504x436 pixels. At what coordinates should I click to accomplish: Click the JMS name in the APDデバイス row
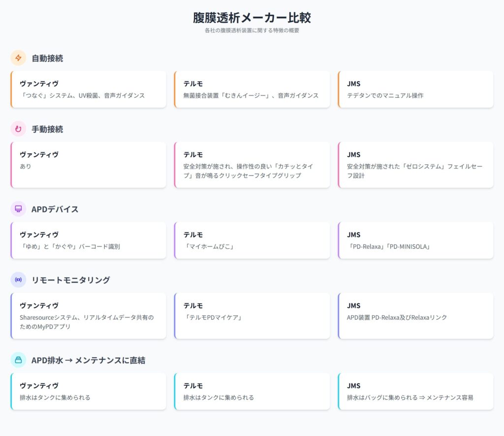coord(353,235)
